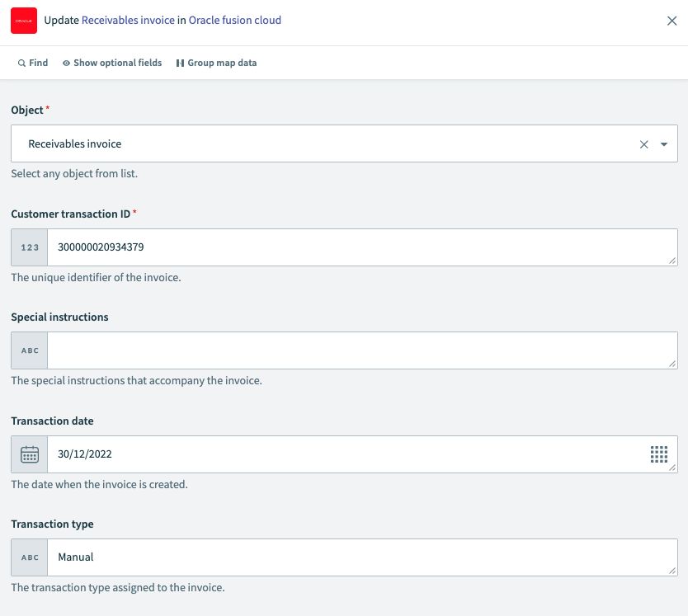Click the ABC icon beside Transaction type
The image size is (688, 616).
click(30, 557)
